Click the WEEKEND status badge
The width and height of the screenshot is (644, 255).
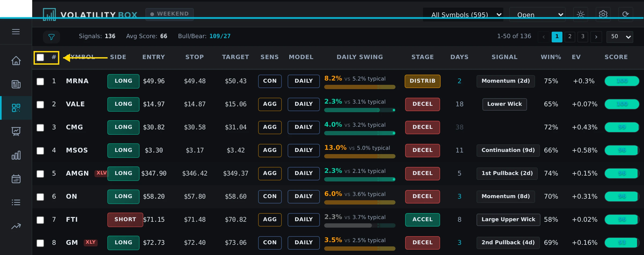pyautogui.click(x=170, y=14)
